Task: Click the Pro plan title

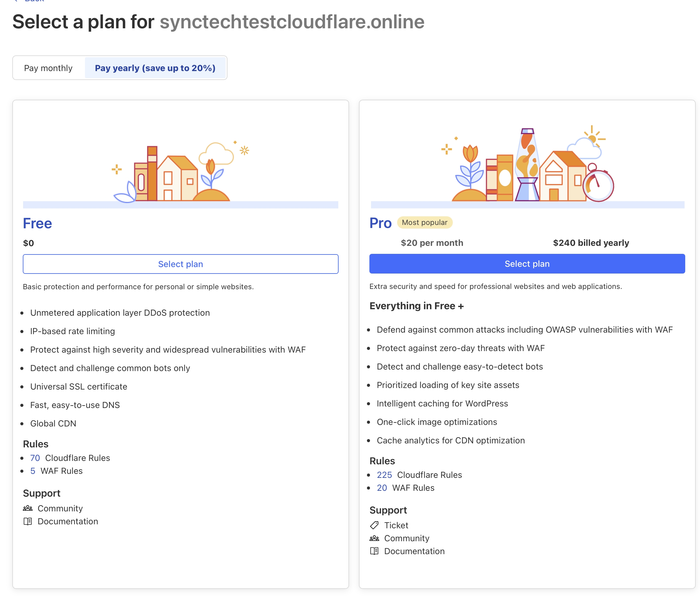Action: (380, 223)
